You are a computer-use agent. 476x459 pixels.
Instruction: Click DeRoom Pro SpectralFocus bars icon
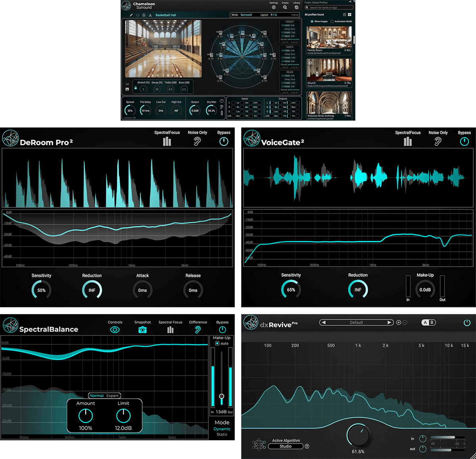167,141
